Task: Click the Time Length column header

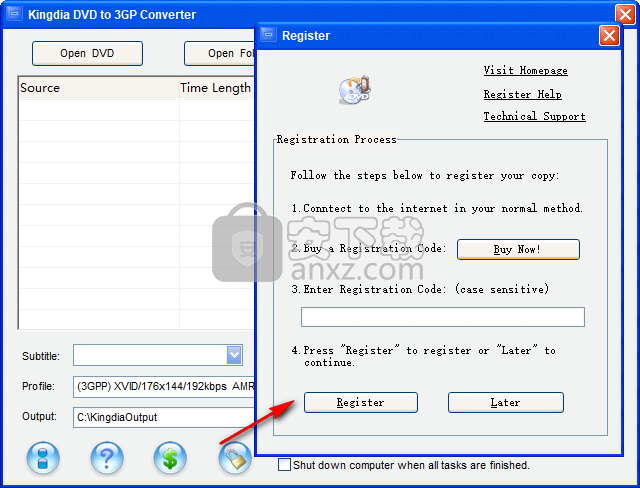Action: 217,88
